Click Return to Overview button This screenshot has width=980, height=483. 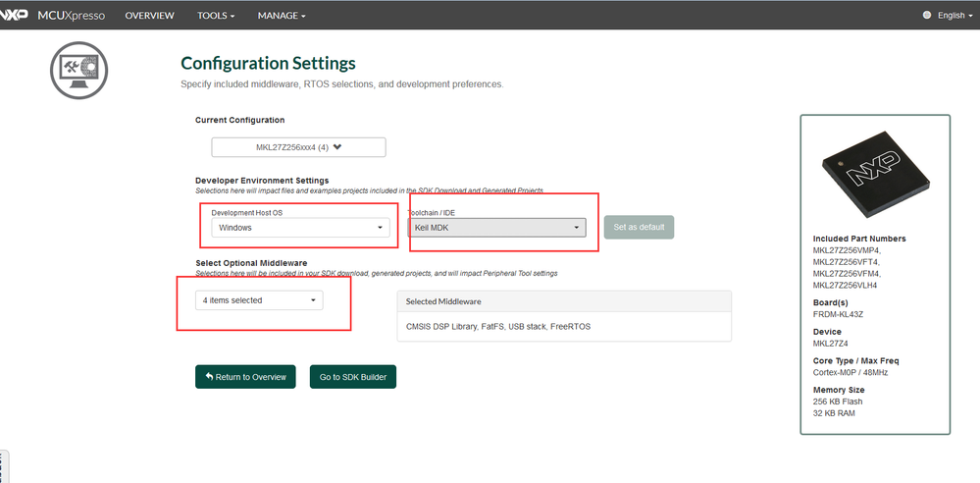245,377
